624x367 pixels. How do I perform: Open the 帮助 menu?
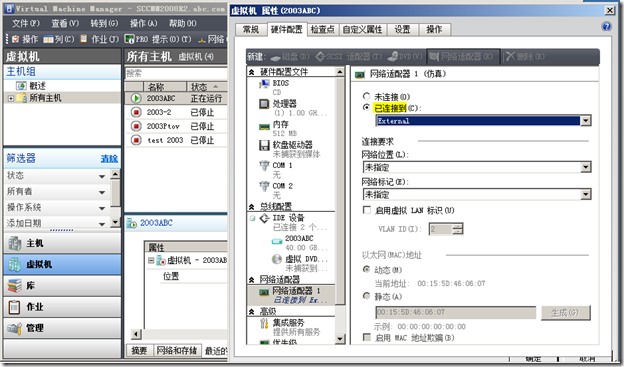pos(182,23)
